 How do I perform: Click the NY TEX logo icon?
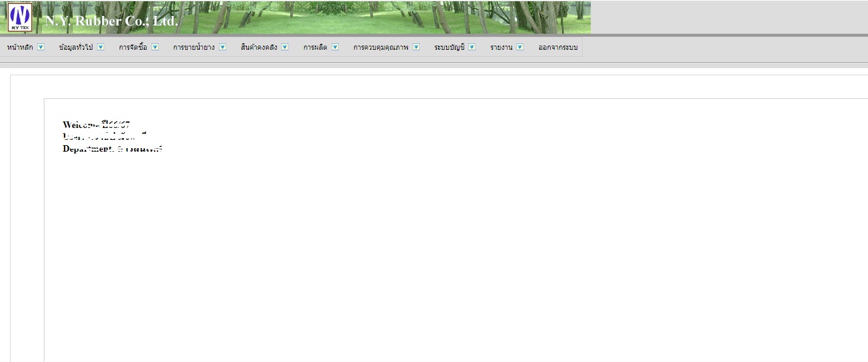20,17
